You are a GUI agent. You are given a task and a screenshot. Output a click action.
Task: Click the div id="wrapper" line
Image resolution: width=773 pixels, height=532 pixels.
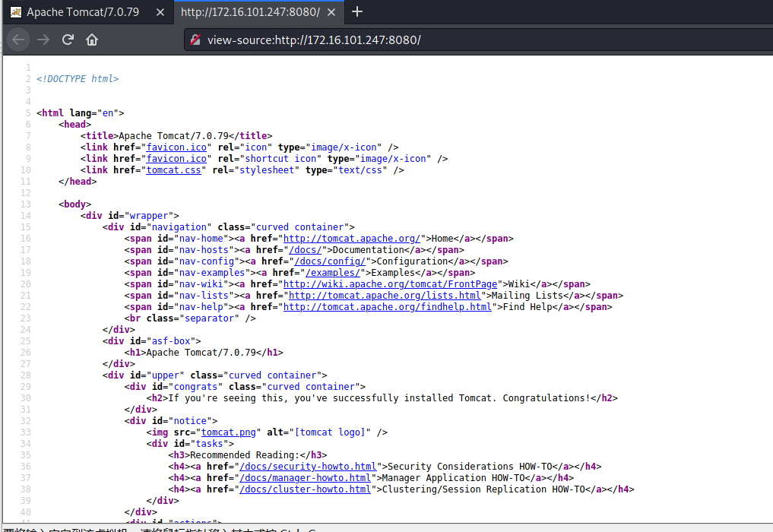[130, 216]
